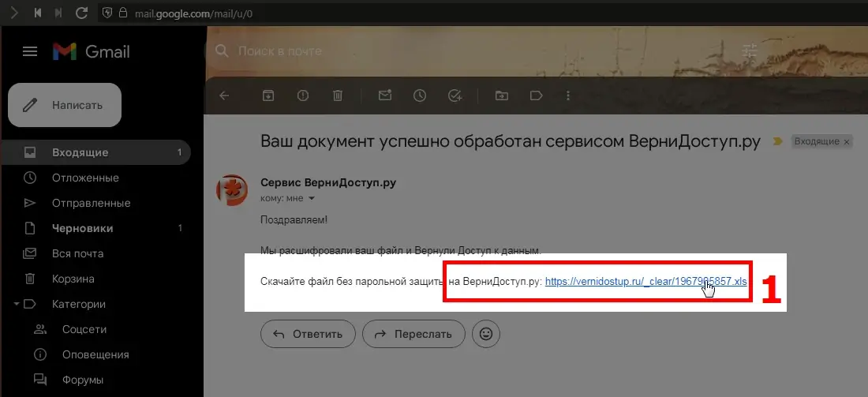Viewport: 868px width, 397px height.
Task: Open search filter options icon
Action: coord(750,51)
